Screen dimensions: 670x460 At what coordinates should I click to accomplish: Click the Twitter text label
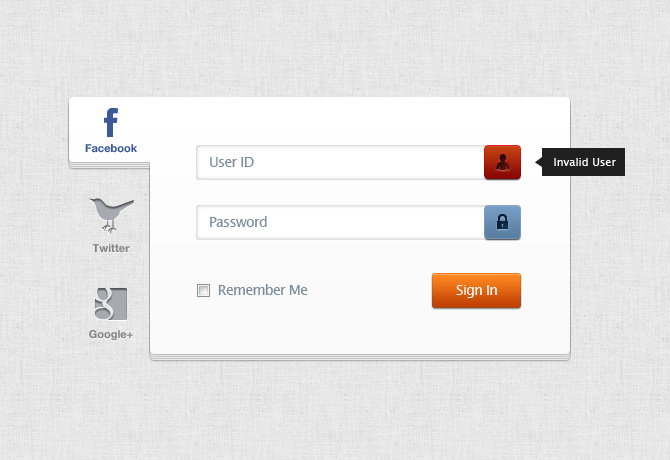click(x=111, y=248)
